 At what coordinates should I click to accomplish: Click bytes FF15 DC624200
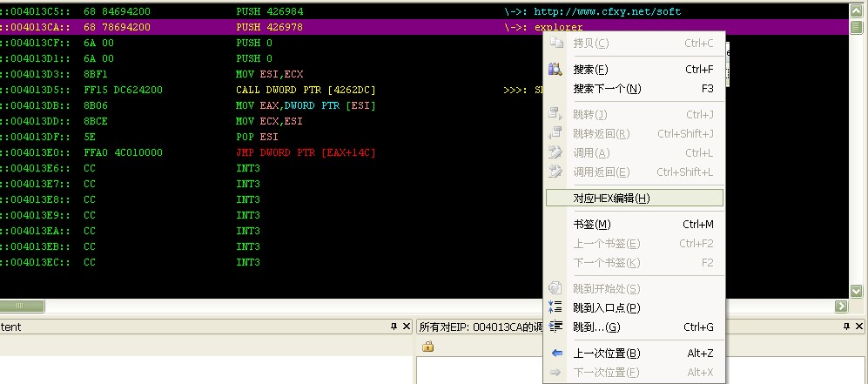click(123, 90)
